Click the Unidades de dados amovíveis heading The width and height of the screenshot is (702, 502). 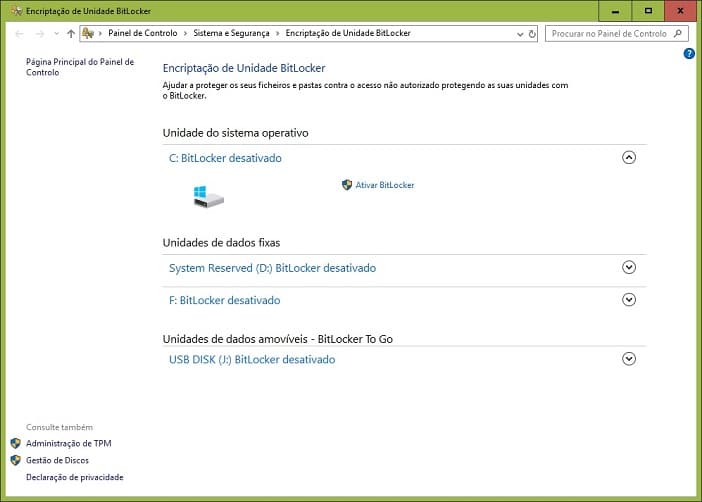click(278, 339)
